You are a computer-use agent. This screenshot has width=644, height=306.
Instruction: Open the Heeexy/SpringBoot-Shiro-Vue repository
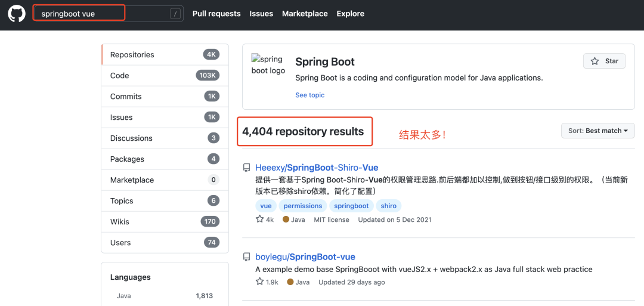[x=317, y=168]
